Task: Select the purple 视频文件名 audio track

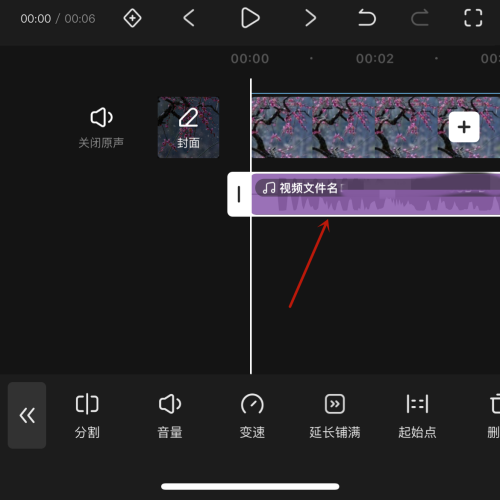Action: 376,194
